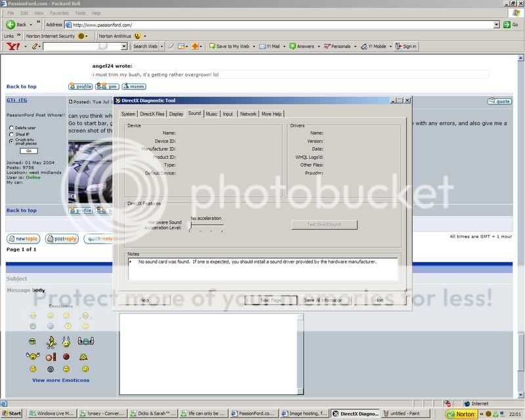The height and width of the screenshot is (420, 525).
Task: Select Crush into small pieces radio button
Action: [x=11, y=141]
